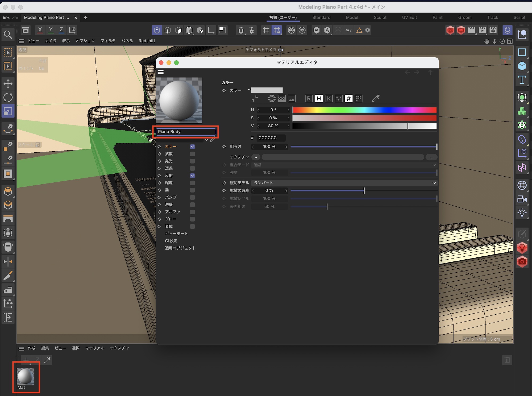
Task: Disable the 反射 channel checkbox
Action: [192, 176]
